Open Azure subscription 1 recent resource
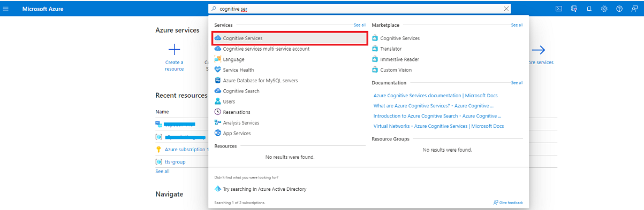Image resolution: width=644 pixels, height=210 pixels. pos(186,150)
